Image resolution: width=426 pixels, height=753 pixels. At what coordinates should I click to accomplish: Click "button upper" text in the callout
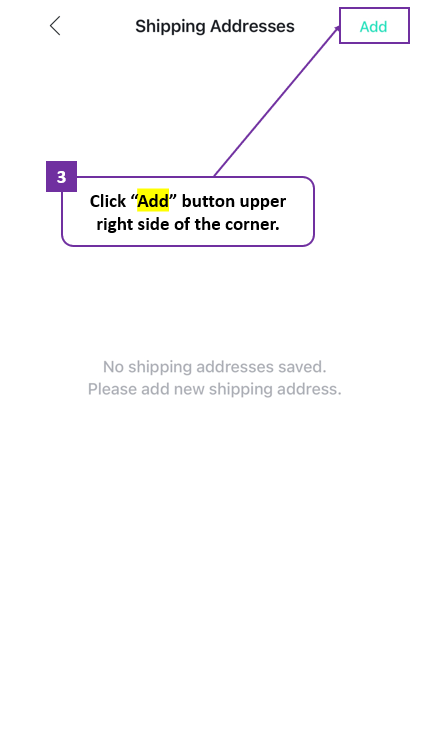pos(234,202)
